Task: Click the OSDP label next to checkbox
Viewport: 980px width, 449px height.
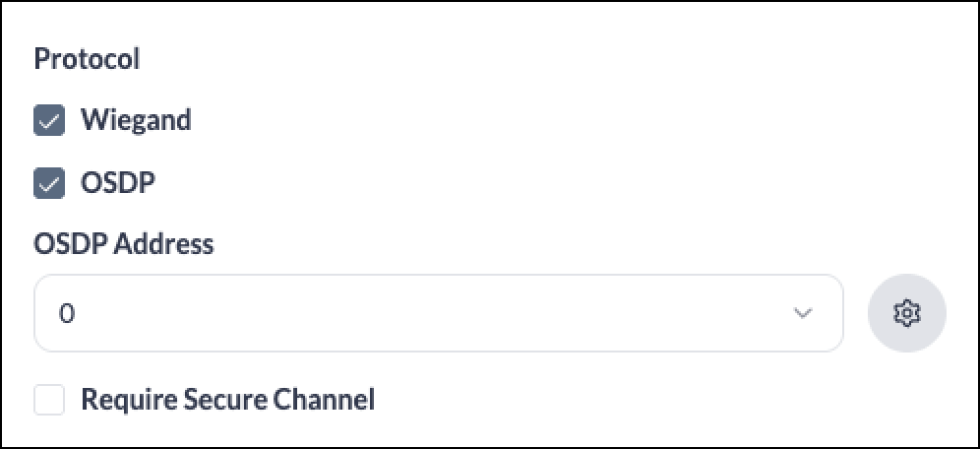Action: pyautogui.click(x=118, y=183)
